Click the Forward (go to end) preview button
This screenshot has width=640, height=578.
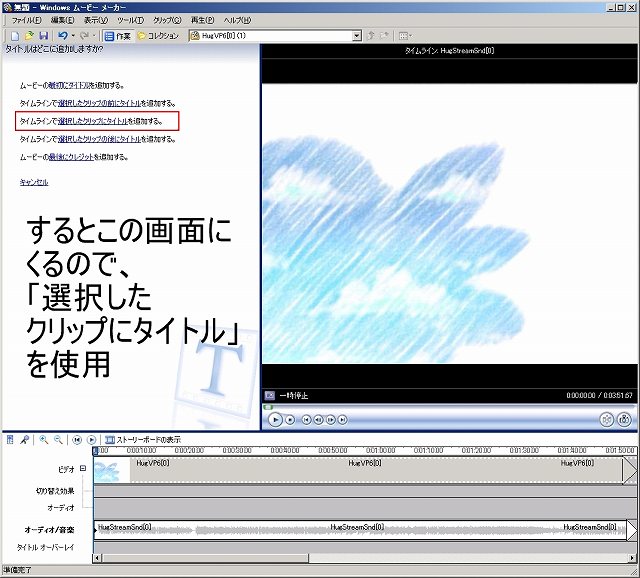[343, 420]
